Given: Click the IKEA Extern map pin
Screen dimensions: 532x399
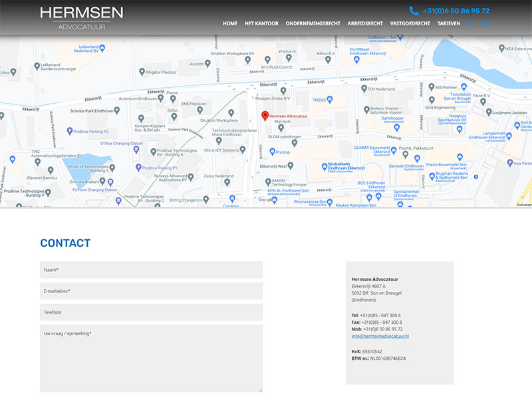Looking at the screenshot, I should point(501,48).
